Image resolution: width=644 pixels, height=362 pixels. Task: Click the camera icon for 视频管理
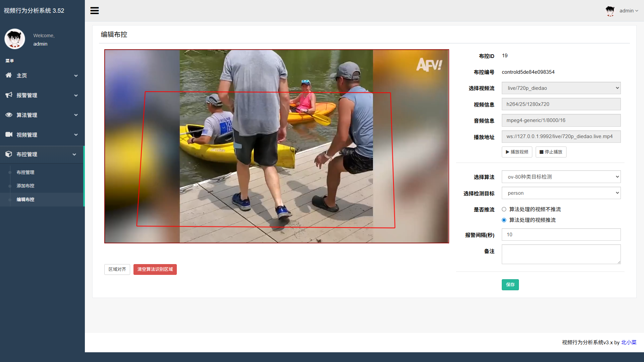pos(9,135)
